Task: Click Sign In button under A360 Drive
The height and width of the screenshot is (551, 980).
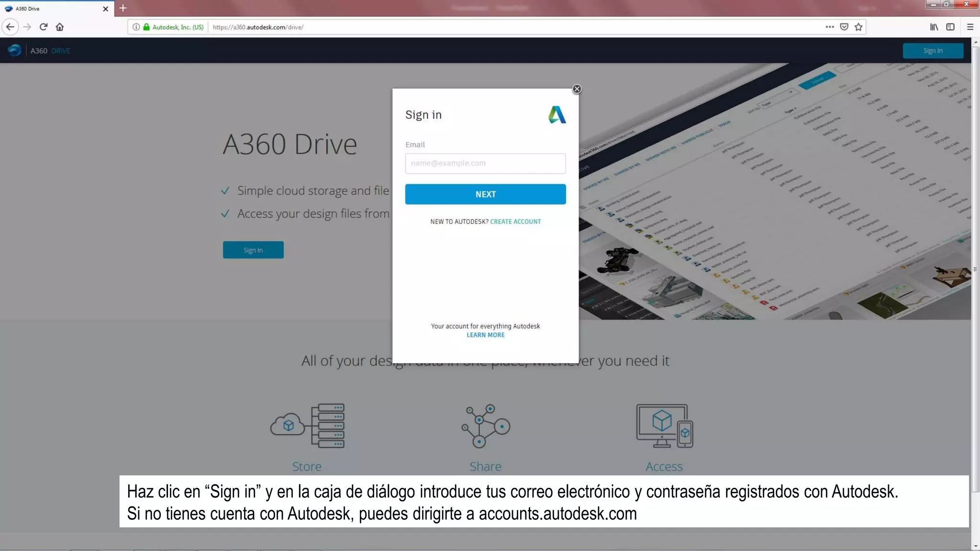Action: 253,250
